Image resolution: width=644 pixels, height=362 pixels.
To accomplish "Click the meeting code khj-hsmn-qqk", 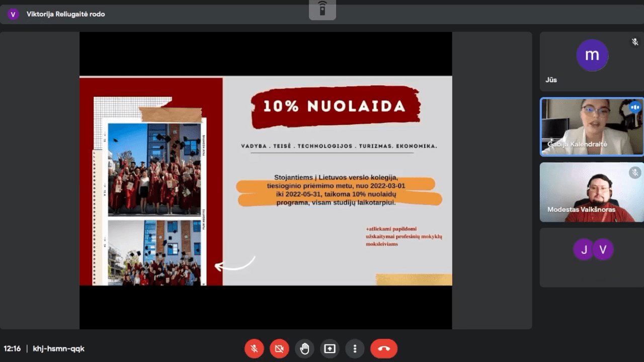I will pos(58,348).
